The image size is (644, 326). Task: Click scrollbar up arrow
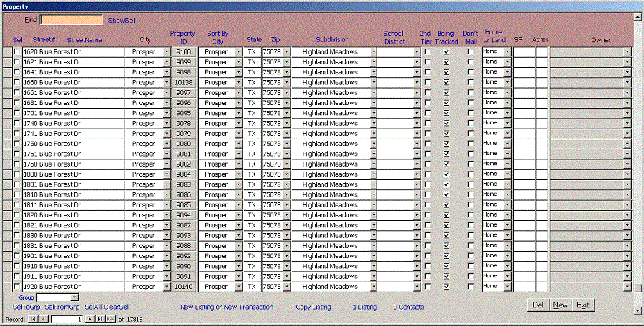[638, 16]
